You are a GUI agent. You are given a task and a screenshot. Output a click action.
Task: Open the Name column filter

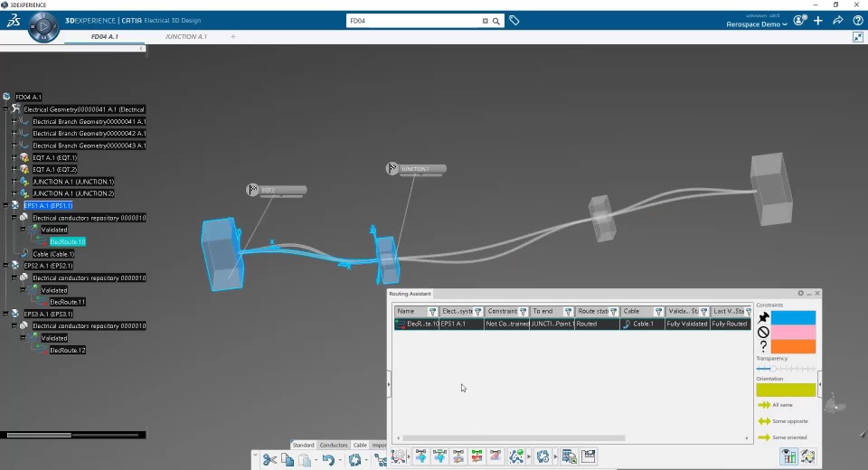[433, 312]
